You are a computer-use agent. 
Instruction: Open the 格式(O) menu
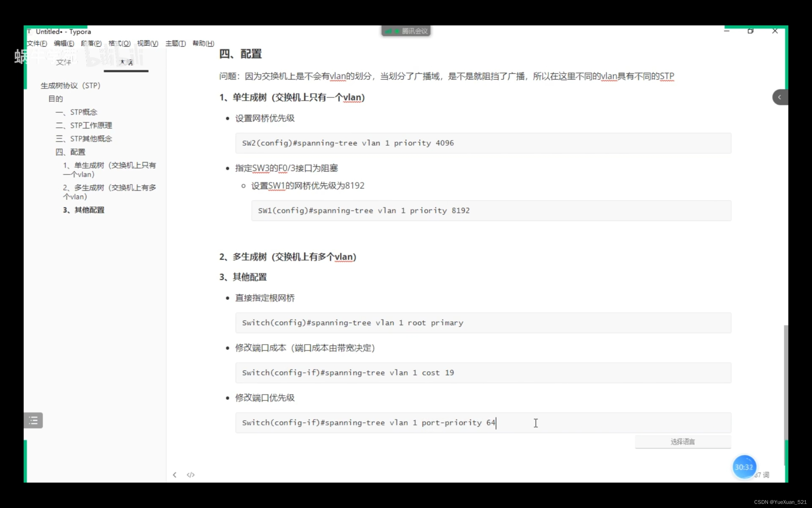120,43
